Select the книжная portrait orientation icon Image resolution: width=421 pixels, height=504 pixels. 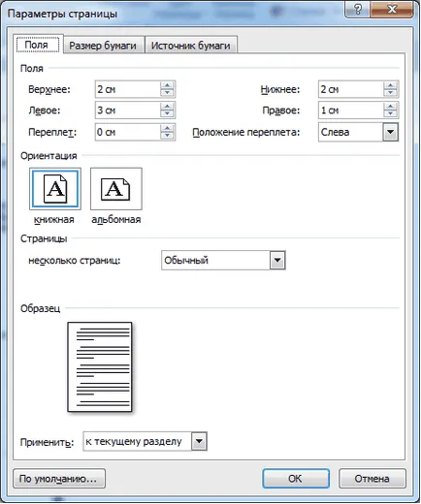55,189
